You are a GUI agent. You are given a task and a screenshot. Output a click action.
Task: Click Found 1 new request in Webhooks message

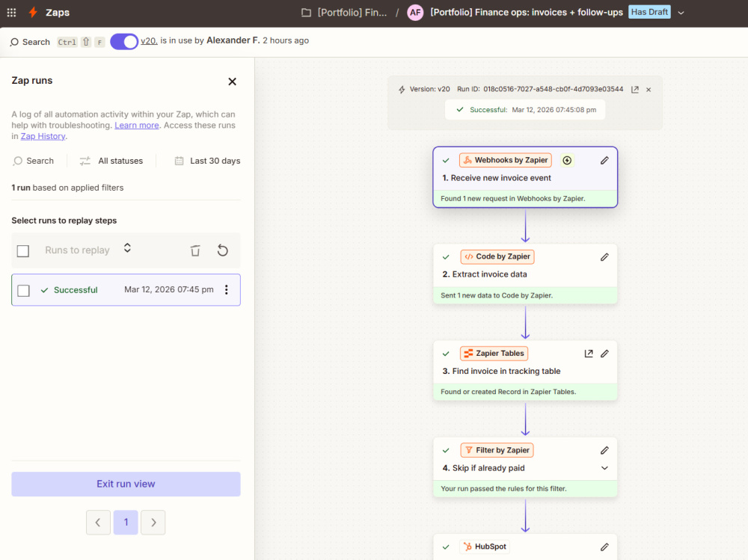pyautogui.click(x=525, y=198)
